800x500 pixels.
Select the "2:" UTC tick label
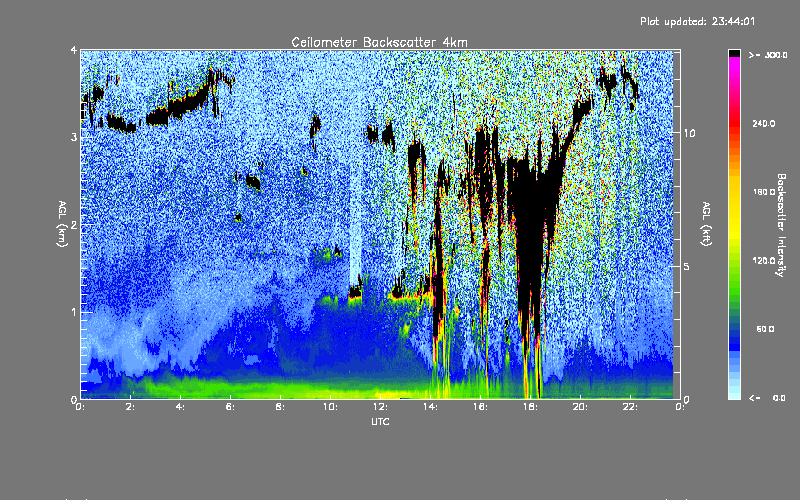(x=131, y=407)
